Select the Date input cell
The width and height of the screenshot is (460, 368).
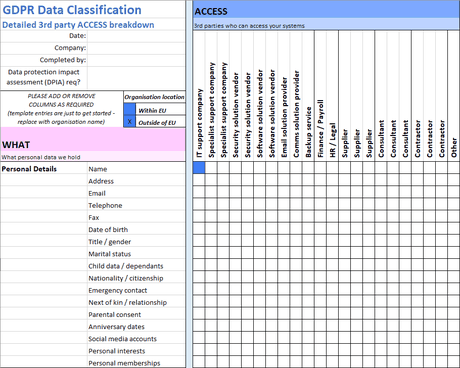(x=136, y=36)
